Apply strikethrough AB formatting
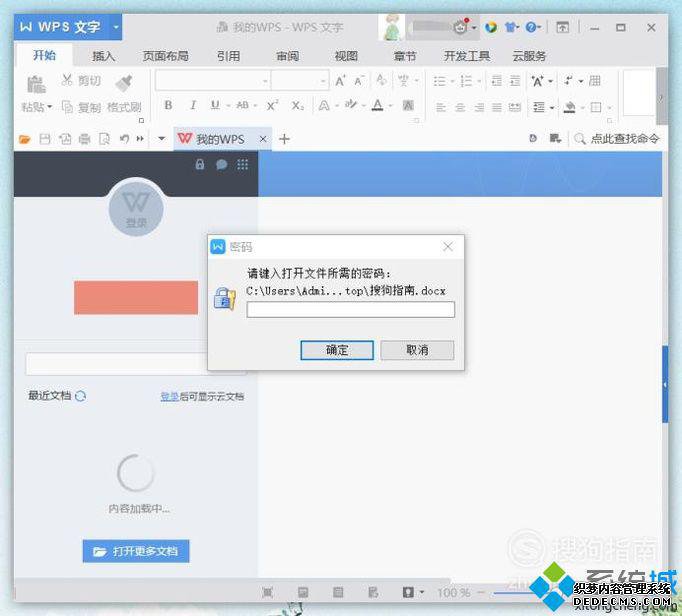This screenshot has width=682, height=616. click(243, 105)
